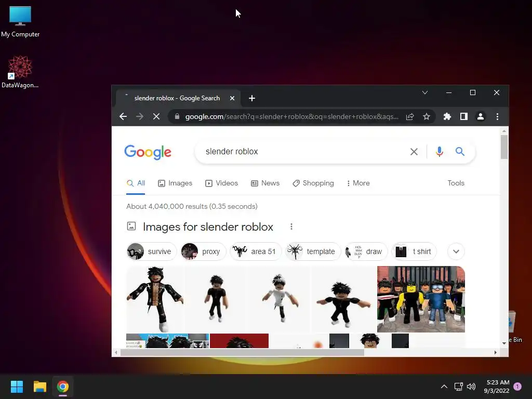Switch to the Images tab

(x=175, y=183)
